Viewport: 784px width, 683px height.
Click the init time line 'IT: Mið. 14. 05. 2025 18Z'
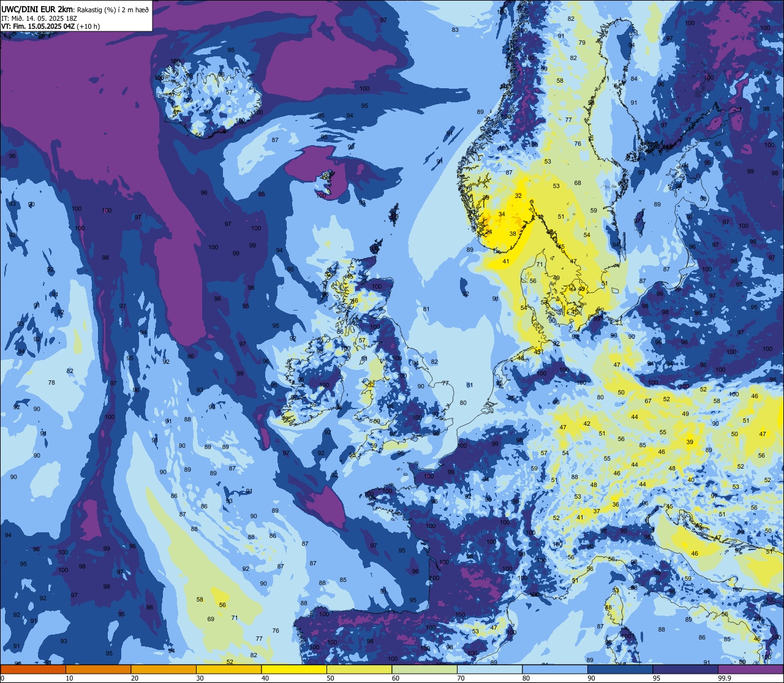point(40,18)
